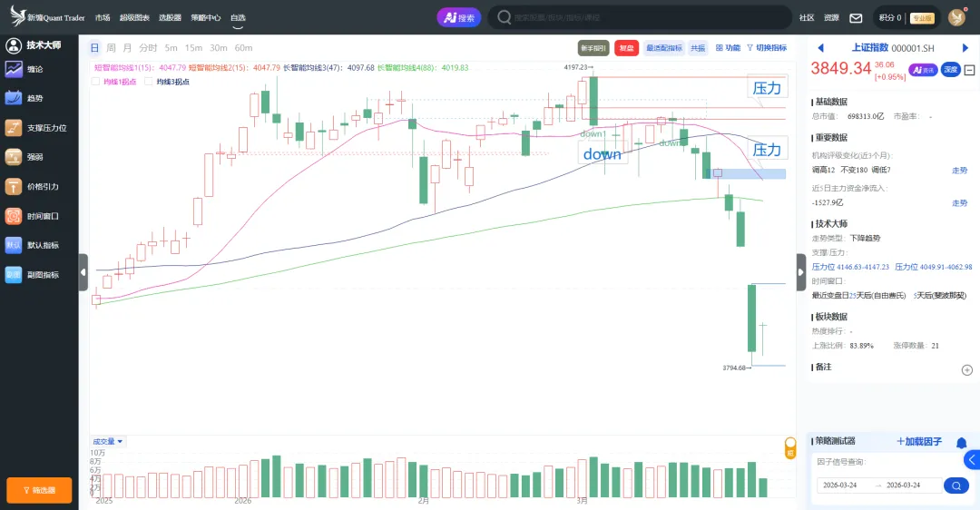
Task: Click the yellow chart lock icon
Action: tap(790, 448)
